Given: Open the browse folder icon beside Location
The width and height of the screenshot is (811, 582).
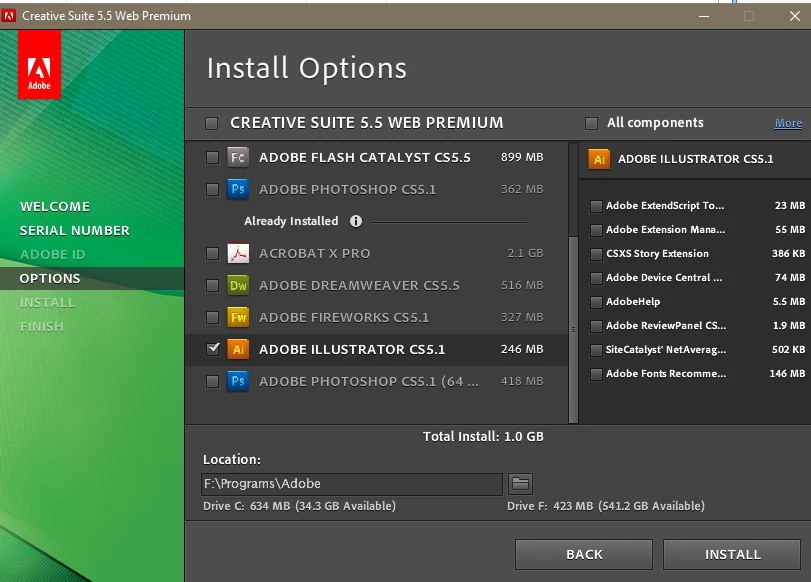Looking at the screenshot, I should 520,484.
